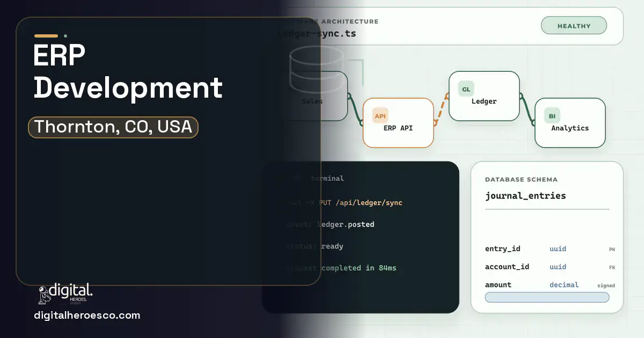Select the entry_id column row
This screenshot has height=338, width=644.
click(x=550, y=249)
